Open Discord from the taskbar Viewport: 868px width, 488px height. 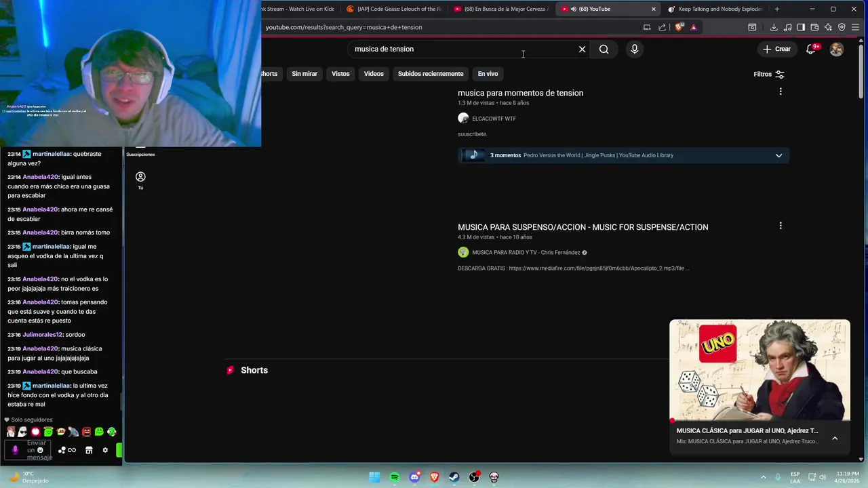(x=414, y=477)
